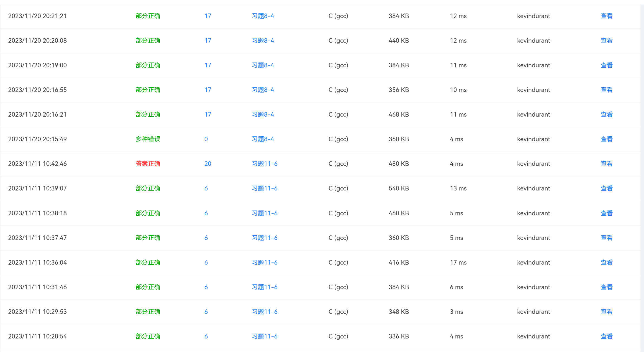The height and width of the screenshot is (352, 644).
Task: Open 习题11-6 from the 10:38:18 submission
Action: coord(264,213)
